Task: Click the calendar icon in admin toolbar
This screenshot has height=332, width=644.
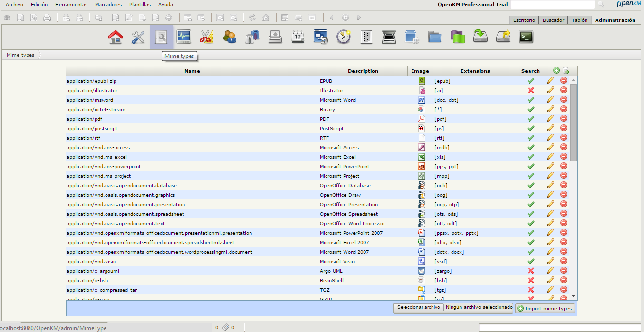Action: [298, 37]
